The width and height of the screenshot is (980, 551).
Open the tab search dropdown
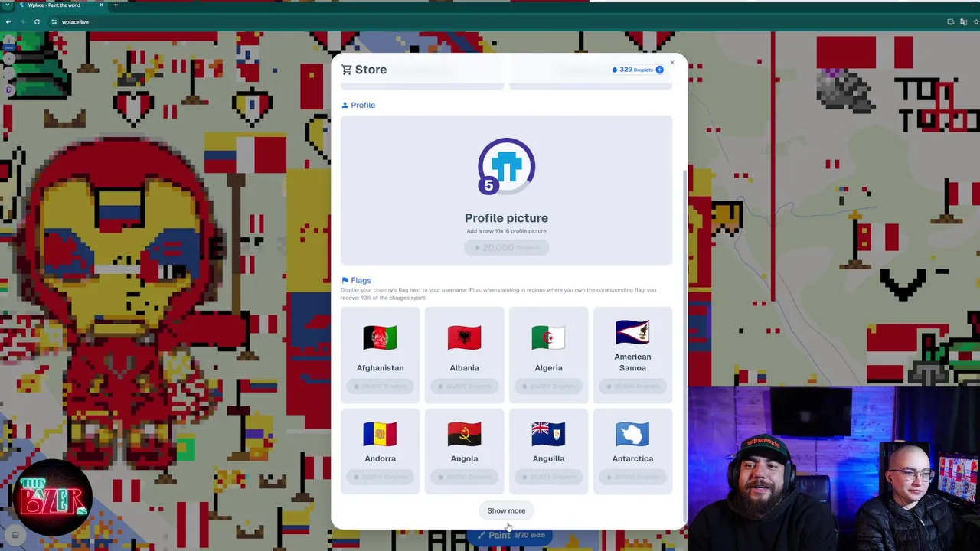coord(7,5)
